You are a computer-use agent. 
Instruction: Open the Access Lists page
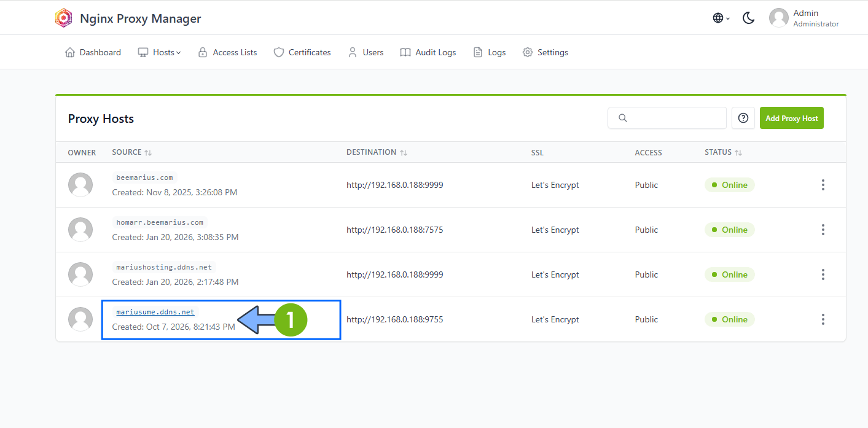[227, 52]
